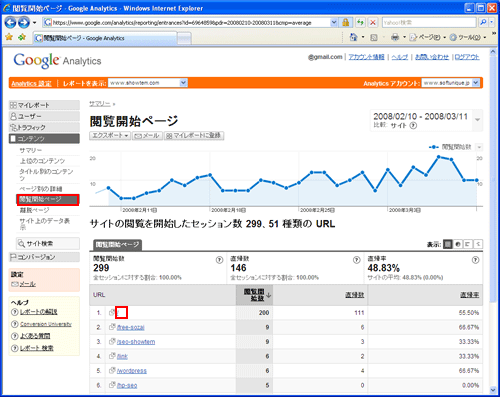Open the Conversion University help link
The width and height of the screenshot is (500, 397).
[x=46, y=324]
